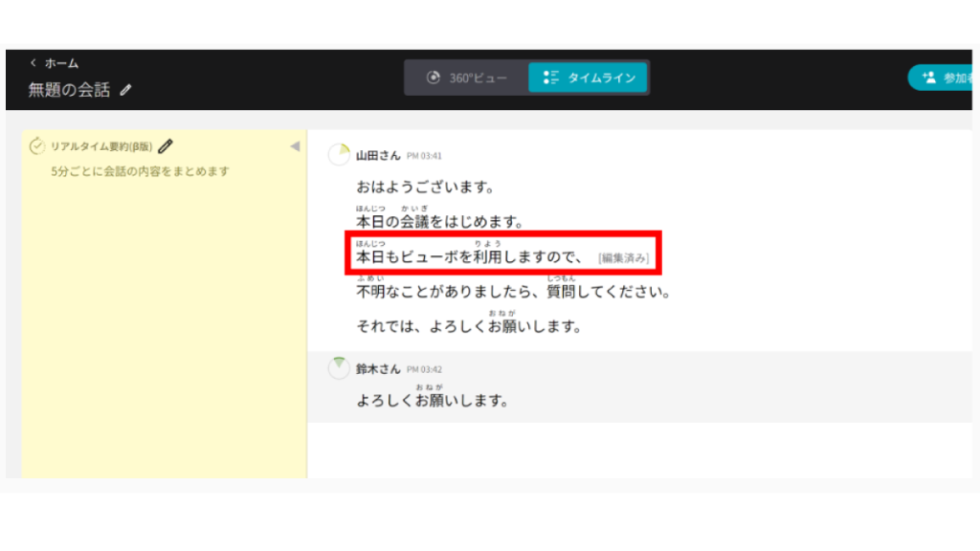Click the PM 03:41 timestamp
Viewport: 980px width, 551px height.
pos(424,156)
